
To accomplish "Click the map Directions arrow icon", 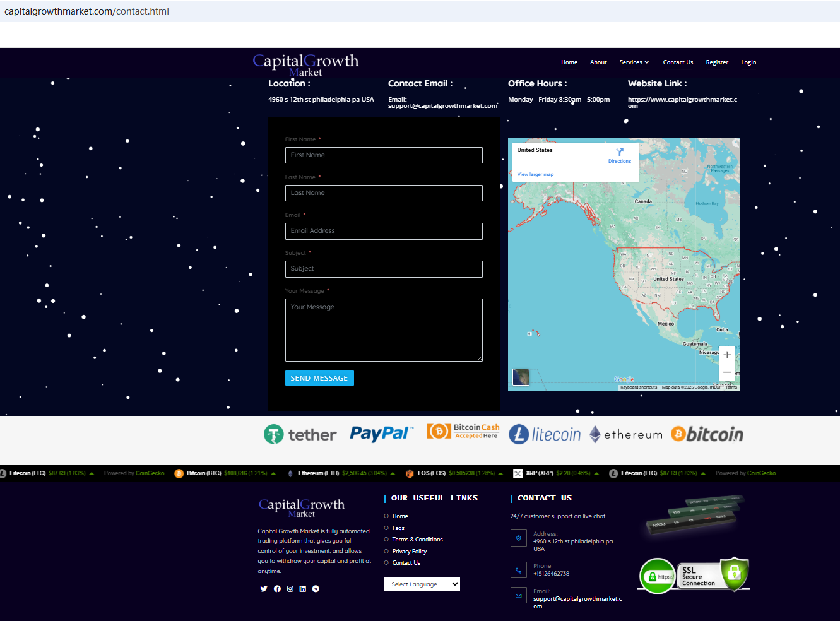I will click(620, 152).
